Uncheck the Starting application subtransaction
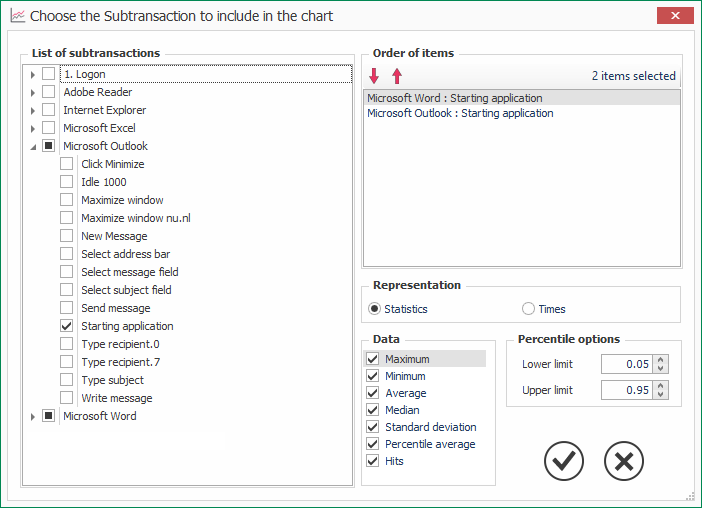 pyautogui.click(x=67, y=326)
